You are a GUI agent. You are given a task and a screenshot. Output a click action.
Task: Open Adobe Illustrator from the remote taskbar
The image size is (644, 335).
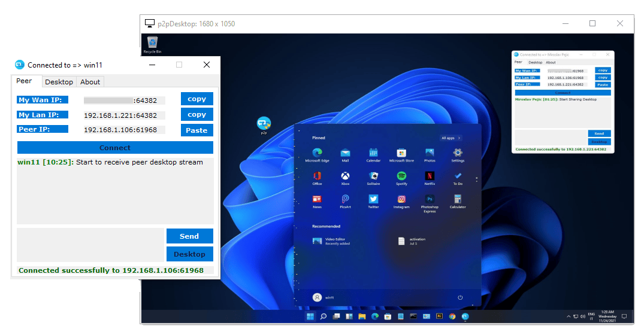pos(440,316)
